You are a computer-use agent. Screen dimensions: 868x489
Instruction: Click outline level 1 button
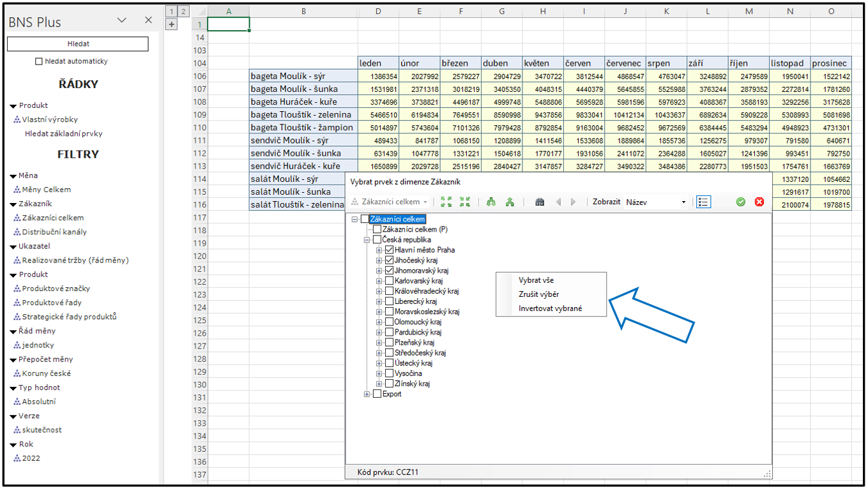pos(171,11)
